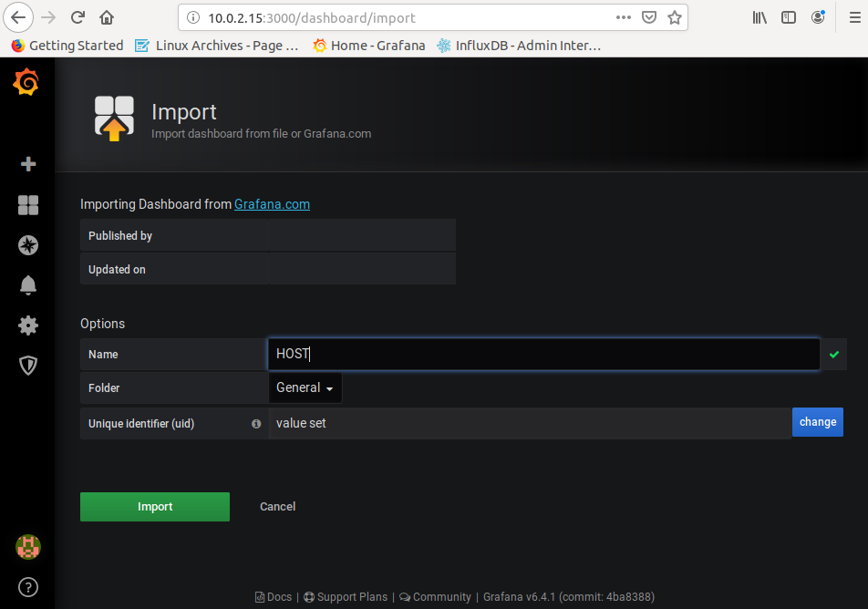Open Linux Archives bookmark
The image size is (868, 609).
pyautogui.click(x=217, y=46)
